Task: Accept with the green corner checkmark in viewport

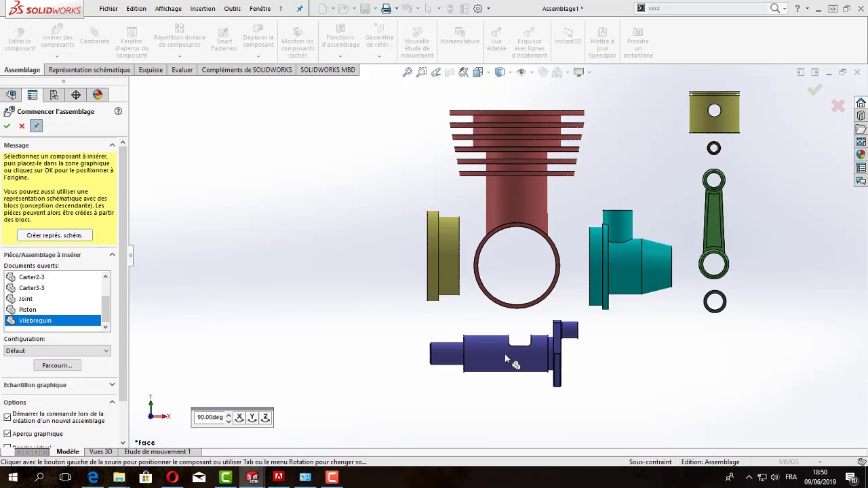Action: point(814,89)
